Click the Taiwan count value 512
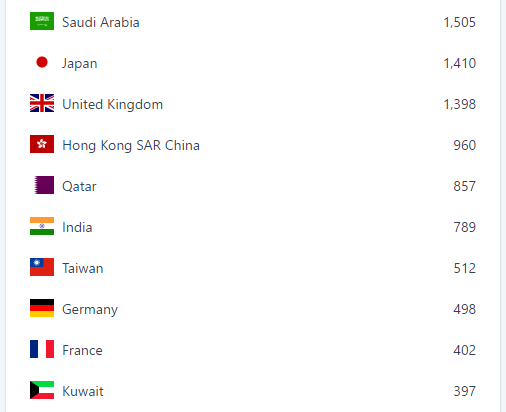This screenshot has height=412, width=506. 464,268
